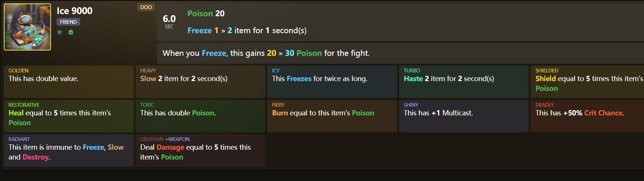644x181 pixels.
Task: Select the Toxic enchantment card
Action: (200, 116)
